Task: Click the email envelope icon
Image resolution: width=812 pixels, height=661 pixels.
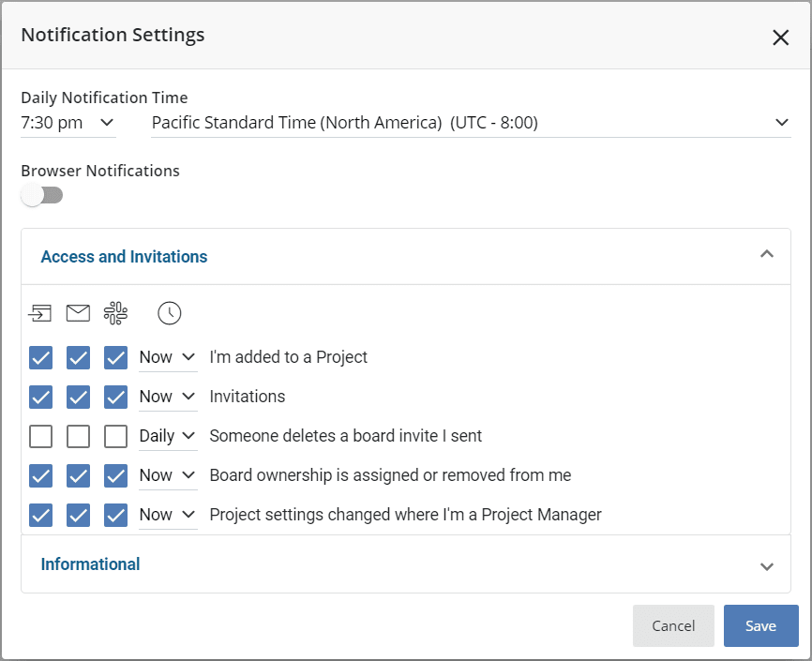Action: (78, 312)
